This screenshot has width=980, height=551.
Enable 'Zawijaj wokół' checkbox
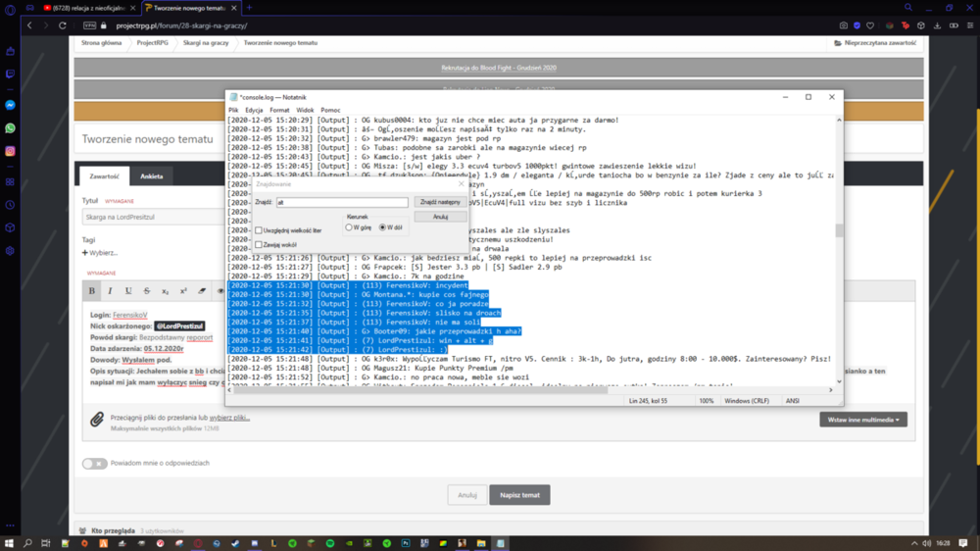tap(259, 245)
